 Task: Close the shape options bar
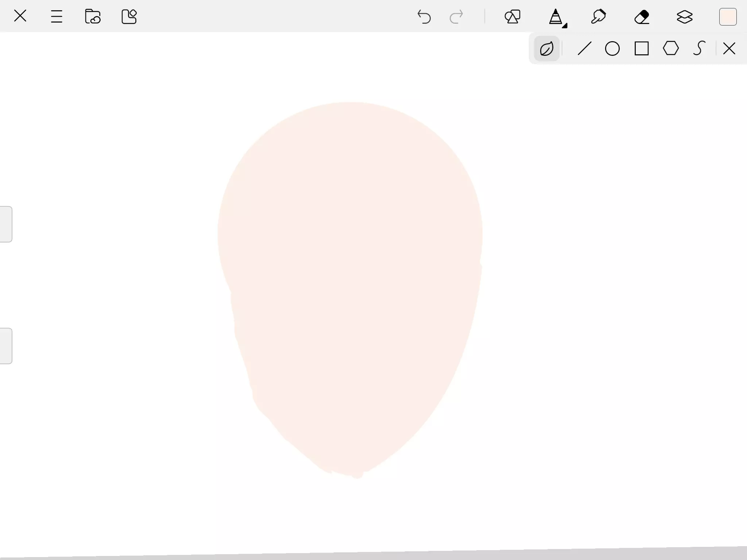tap(729, 48)
